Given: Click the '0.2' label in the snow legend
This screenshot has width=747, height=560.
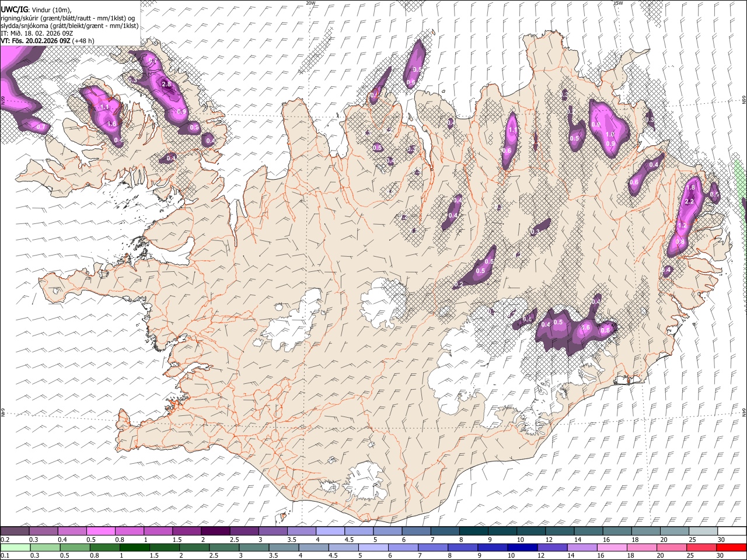Looking at the screenshot, I should click(x=5, y=540).
